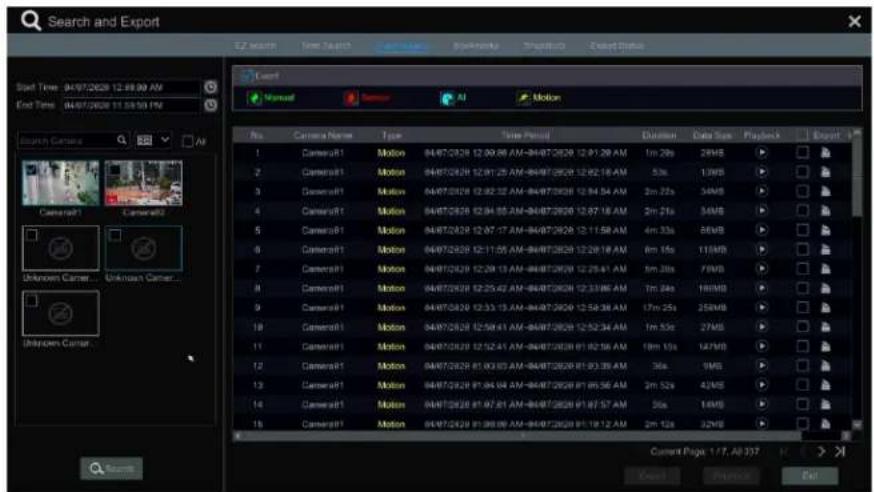
Task: Select the Camera01 thumbnail
Action: pyautogui.click(x=61, y=183)
